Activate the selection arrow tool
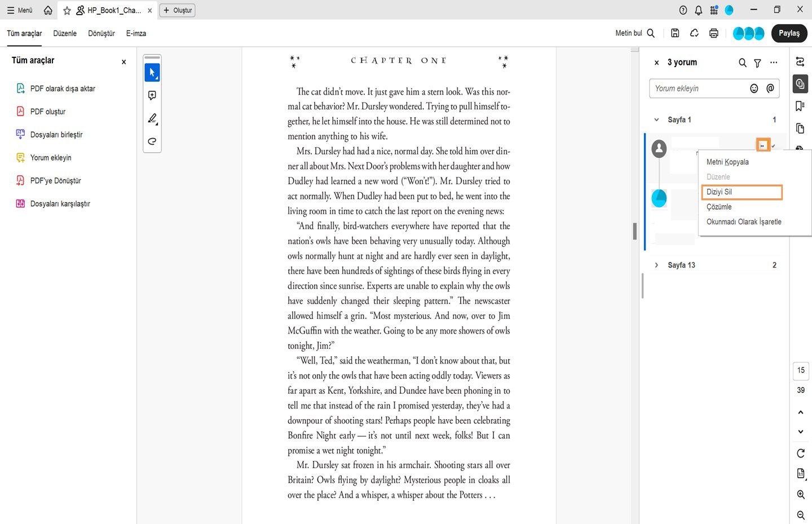The image size is (812, 524). [x=152, y=72]
